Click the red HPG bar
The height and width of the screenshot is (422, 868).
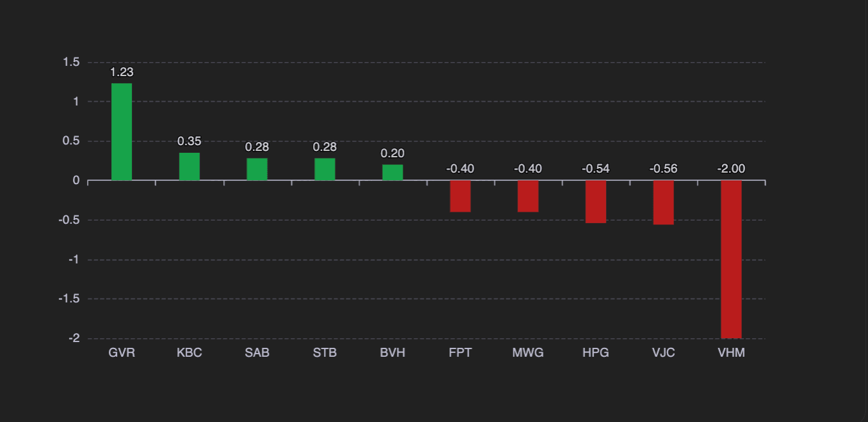[596, 201]
